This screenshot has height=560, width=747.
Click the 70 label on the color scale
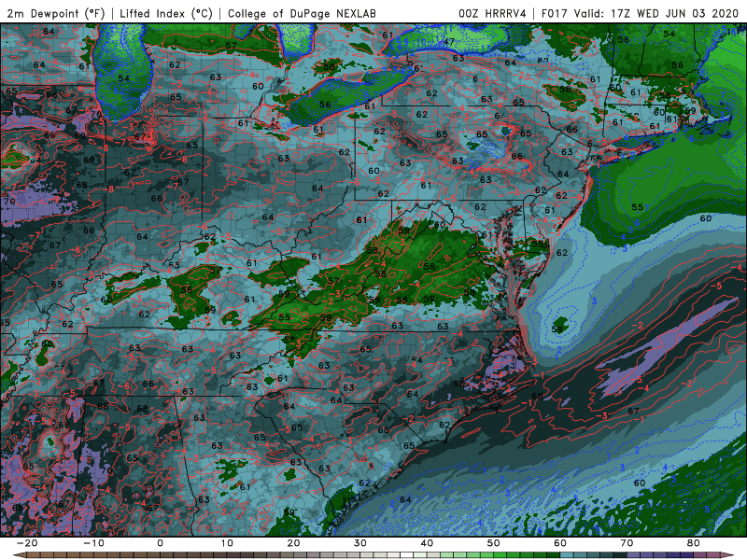click(x=627, y=543)
